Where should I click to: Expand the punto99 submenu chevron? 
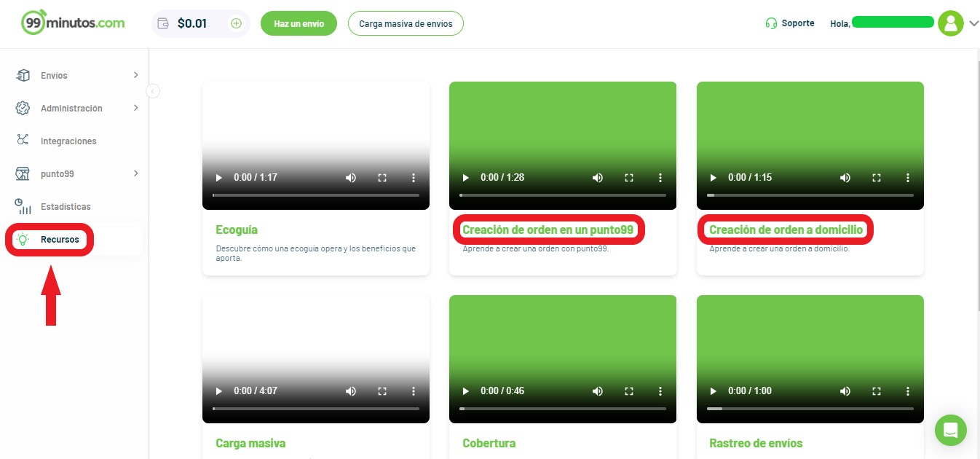click(x=135, y=173)
